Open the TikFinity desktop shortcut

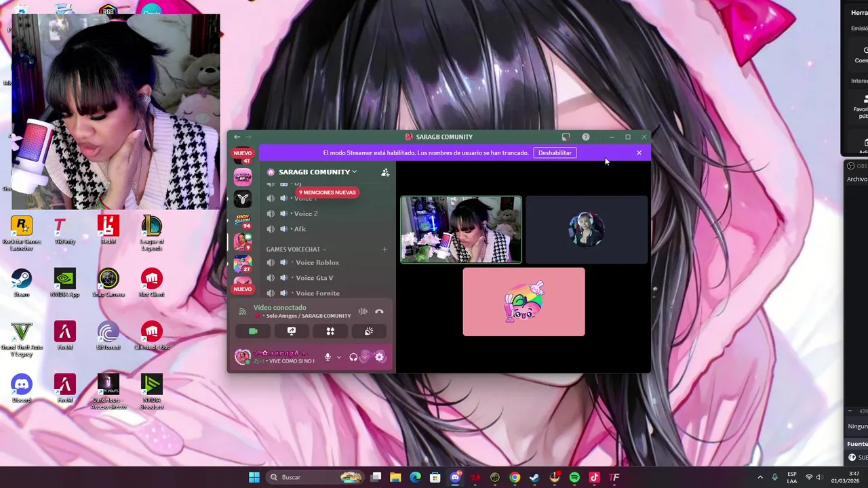(x=65, y=230)
